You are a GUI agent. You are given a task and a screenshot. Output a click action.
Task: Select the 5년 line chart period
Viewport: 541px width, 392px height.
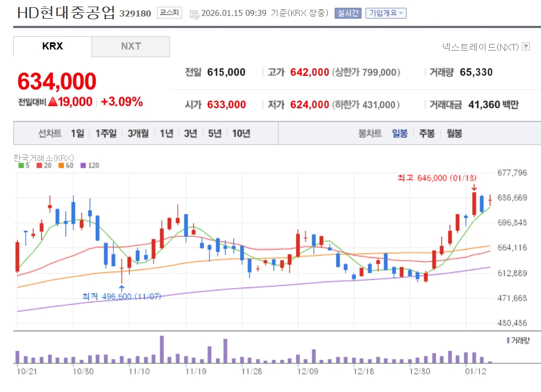tap(215, 134)
